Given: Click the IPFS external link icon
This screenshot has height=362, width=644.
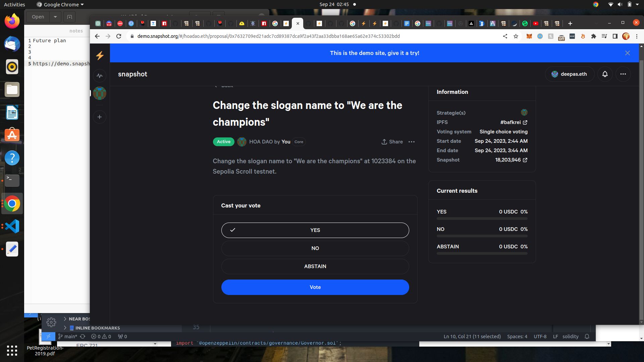Looking at the screenshot, I should 525,122.
